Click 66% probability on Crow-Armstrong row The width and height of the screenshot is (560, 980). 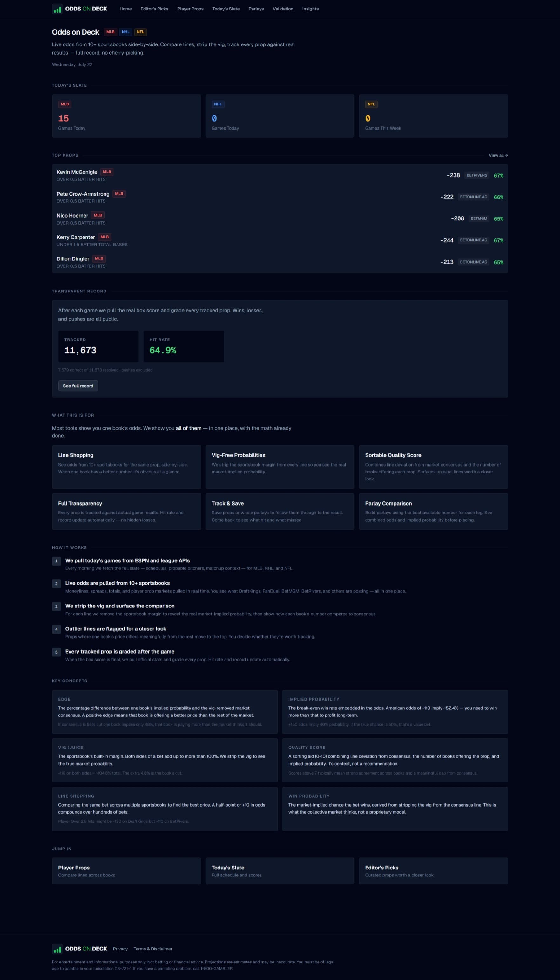[x=498, y=197]
